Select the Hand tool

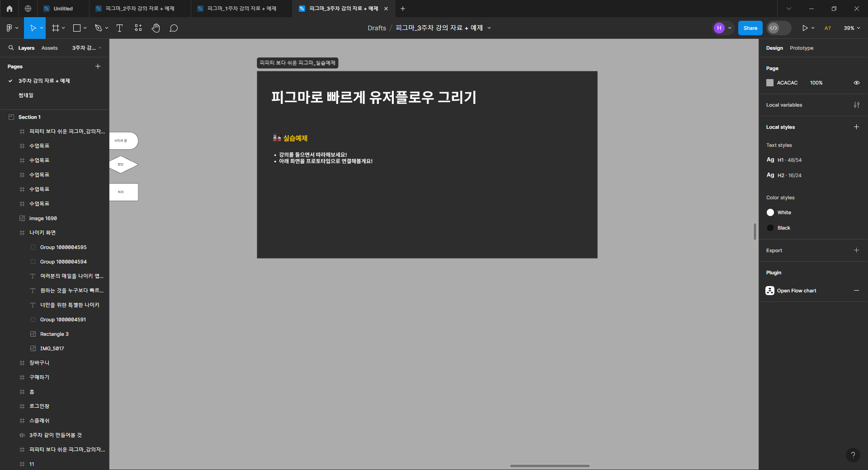[x=156, y=28]
